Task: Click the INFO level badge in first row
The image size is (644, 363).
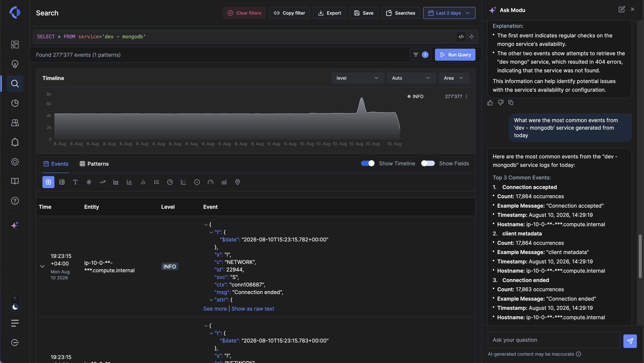Action: click(169, 266)
